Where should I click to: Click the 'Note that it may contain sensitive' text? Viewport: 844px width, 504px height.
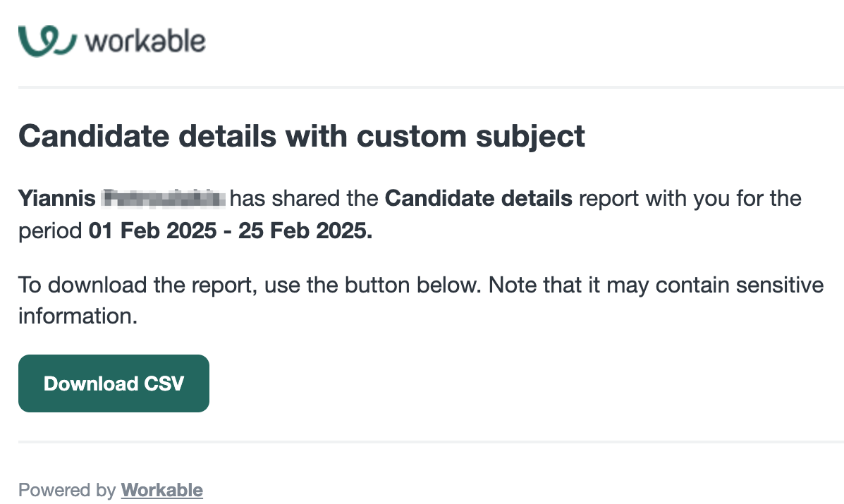656,285
